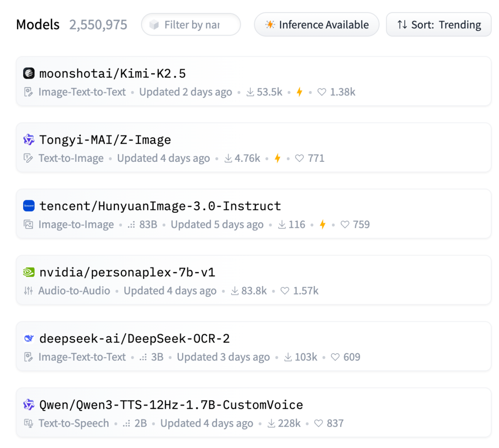Open tencent/HunyuanImage-3.0-Instruct model card
499x448 pixels.
[160, 206]
